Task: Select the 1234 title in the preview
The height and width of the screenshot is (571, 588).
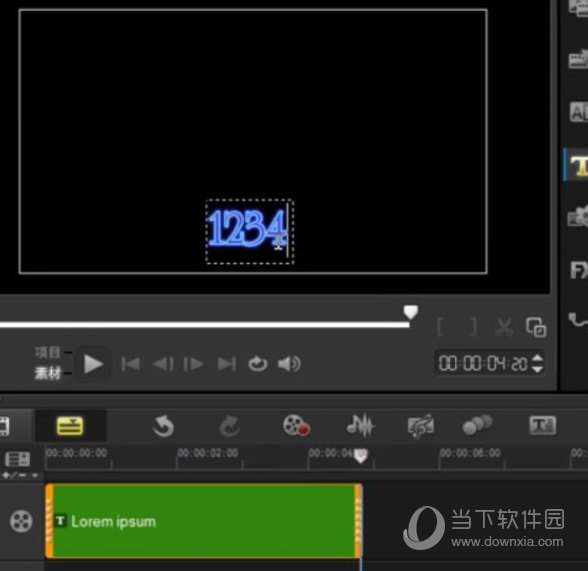Action: click(x=248, y=229)
